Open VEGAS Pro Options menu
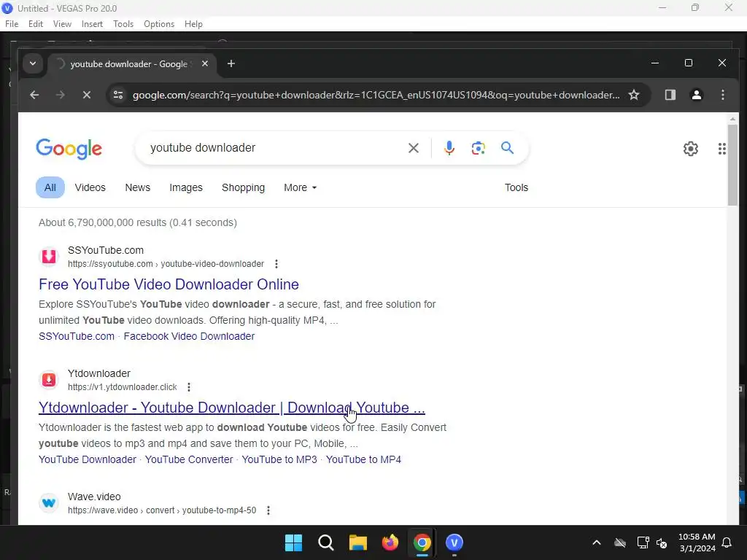The height and width of the screenshot is (560, 747). (x=158, y=24)
